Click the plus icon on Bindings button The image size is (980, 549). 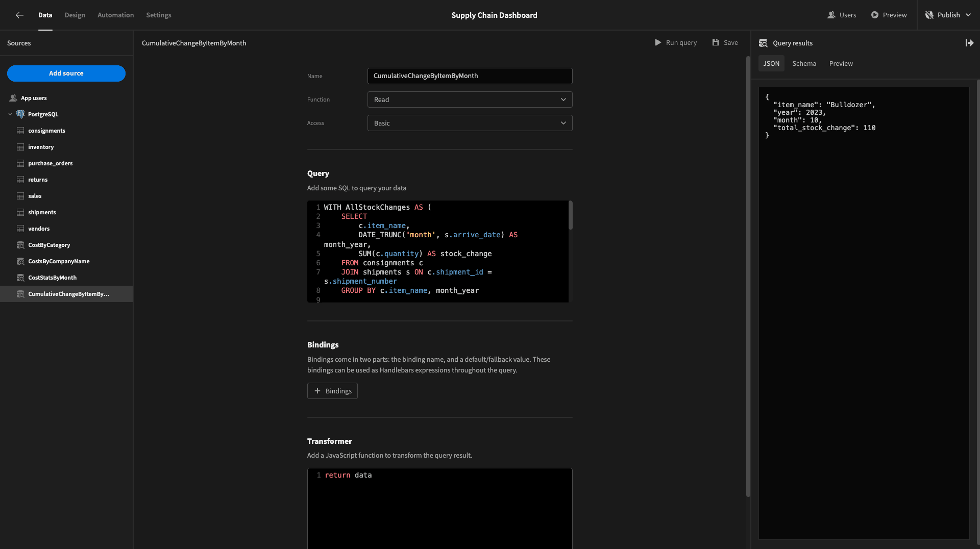(x=317, y=391)
